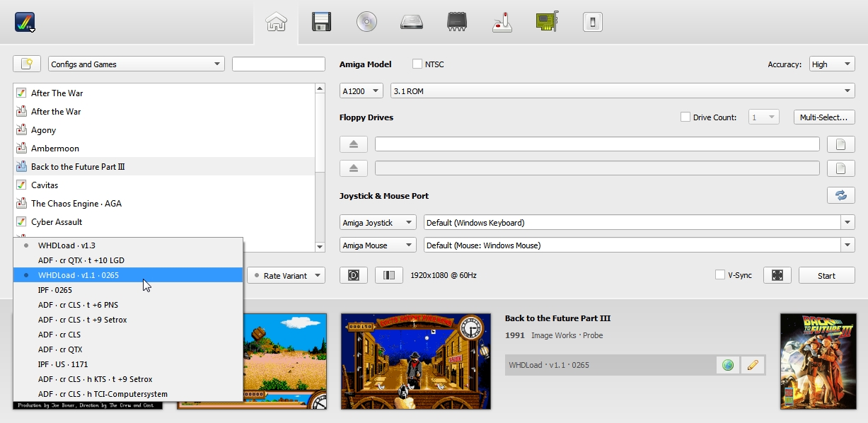This screenshot has height=423, width=868.
Task: Select the second 'After the War' entry
Action: coord(163,111)
